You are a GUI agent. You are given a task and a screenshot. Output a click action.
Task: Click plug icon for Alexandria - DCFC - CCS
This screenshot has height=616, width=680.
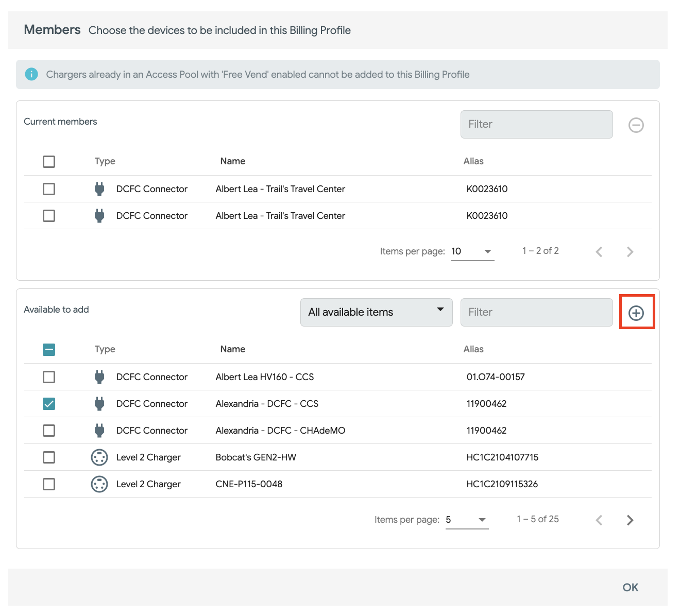[x=99, y=404]
